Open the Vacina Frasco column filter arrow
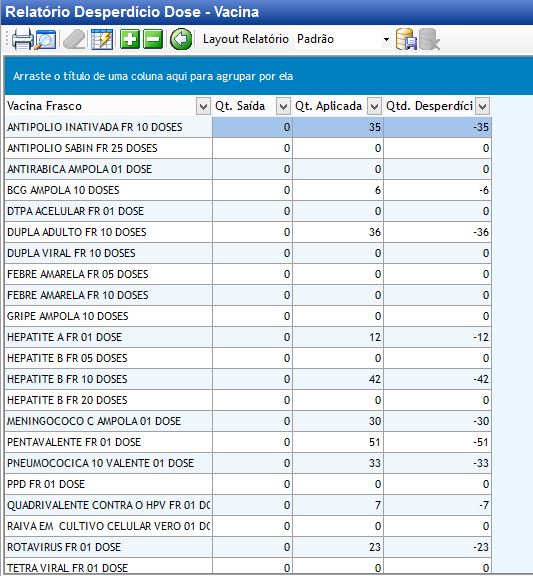 tap(203, 107)
